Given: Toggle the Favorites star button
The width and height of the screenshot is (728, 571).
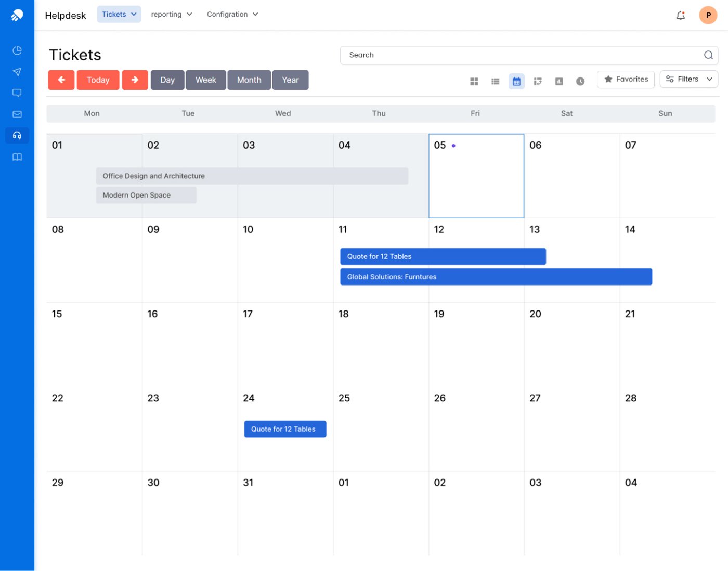Looking at the screenshot, I should click(626, 80).
